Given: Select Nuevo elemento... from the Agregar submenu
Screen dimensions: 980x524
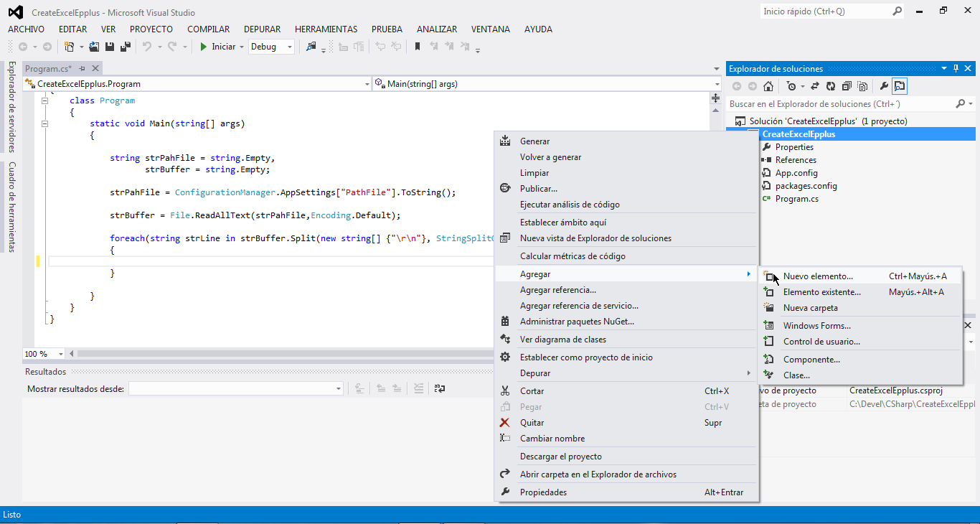Looking at the screenshot, I should point(818,276).
